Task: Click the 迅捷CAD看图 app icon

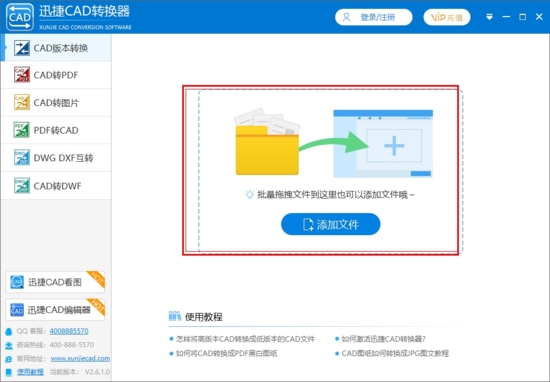Action: [x=17, y=282]
